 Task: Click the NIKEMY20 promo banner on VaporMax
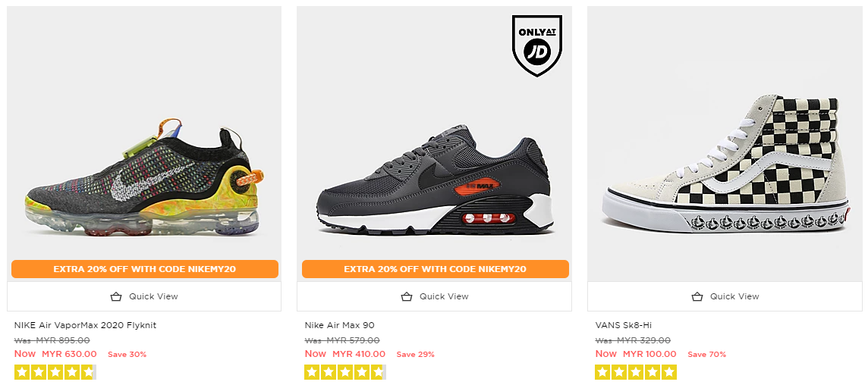(x=144, y=269)
